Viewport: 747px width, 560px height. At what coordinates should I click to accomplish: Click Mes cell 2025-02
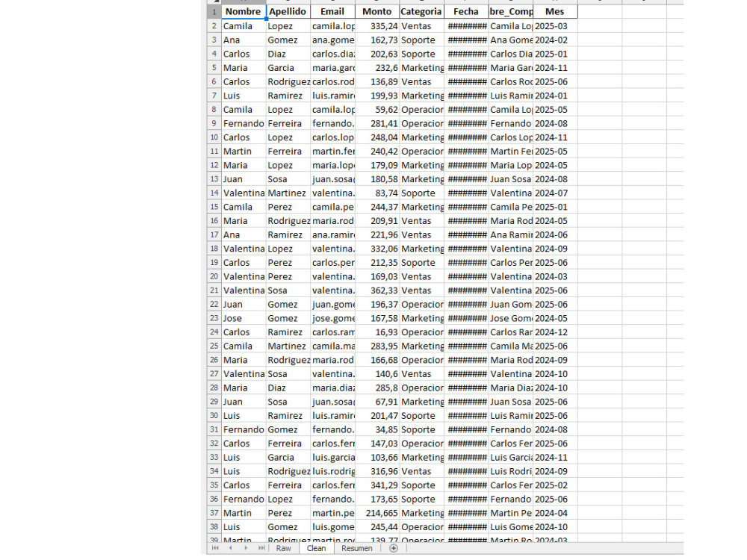(x=555, y=485)
